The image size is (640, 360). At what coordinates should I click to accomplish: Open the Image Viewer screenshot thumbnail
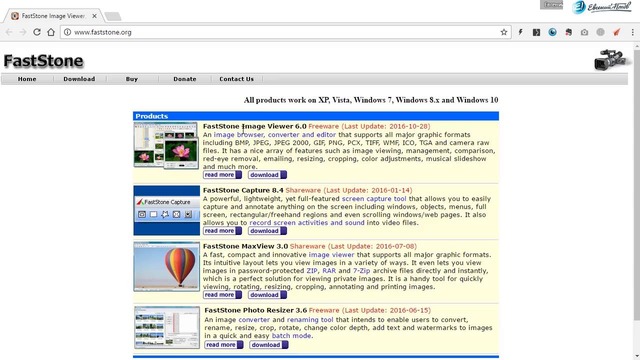166,145
